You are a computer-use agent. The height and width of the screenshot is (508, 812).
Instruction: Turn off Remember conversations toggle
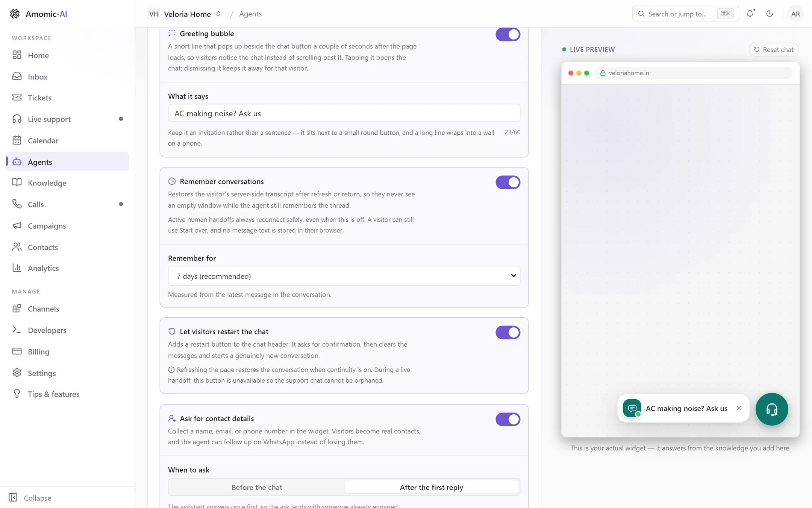(507, 182)
